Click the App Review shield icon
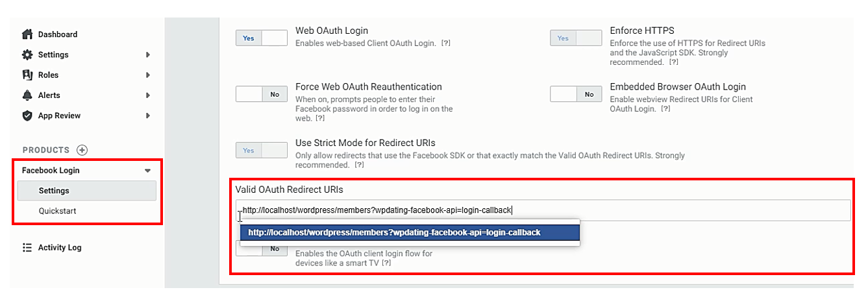 point(27,115)
